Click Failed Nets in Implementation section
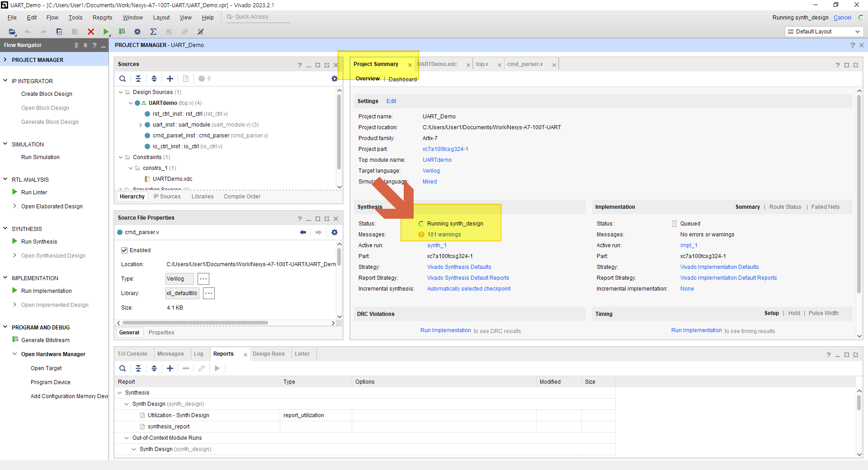Viewport: 868px width, 470px height. click(x=825, y=207)
